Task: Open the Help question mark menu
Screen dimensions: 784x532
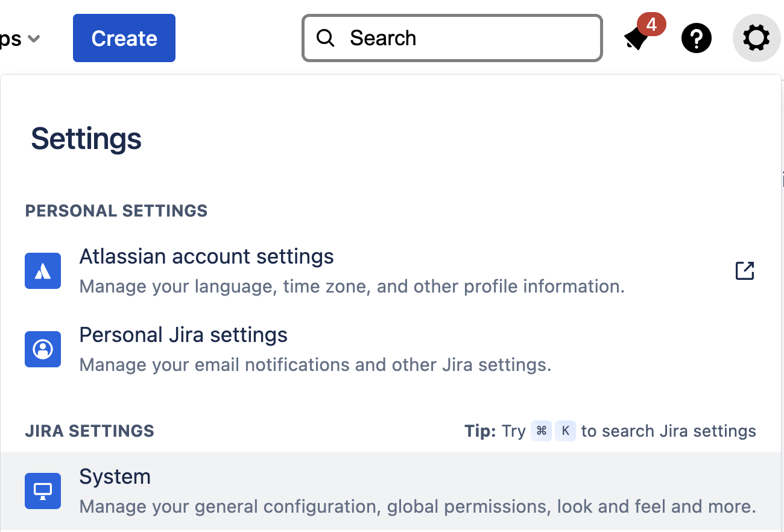Action: pyautogui.click(x=697, y=38)
